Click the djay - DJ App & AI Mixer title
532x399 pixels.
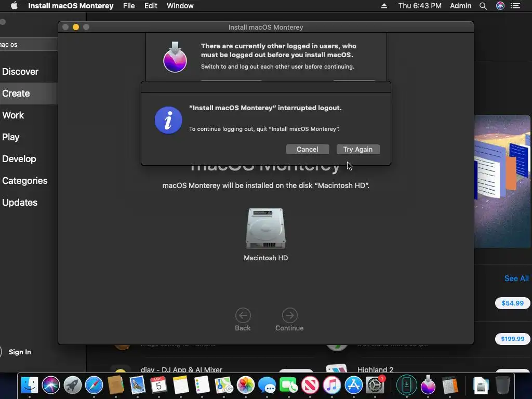click(181, 369)
